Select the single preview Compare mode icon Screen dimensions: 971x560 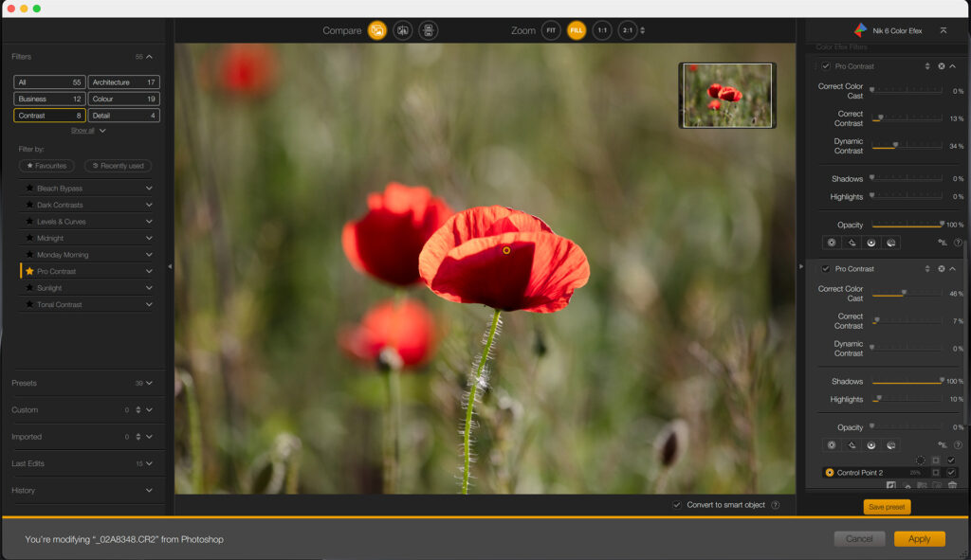click(x=376, y=30)
